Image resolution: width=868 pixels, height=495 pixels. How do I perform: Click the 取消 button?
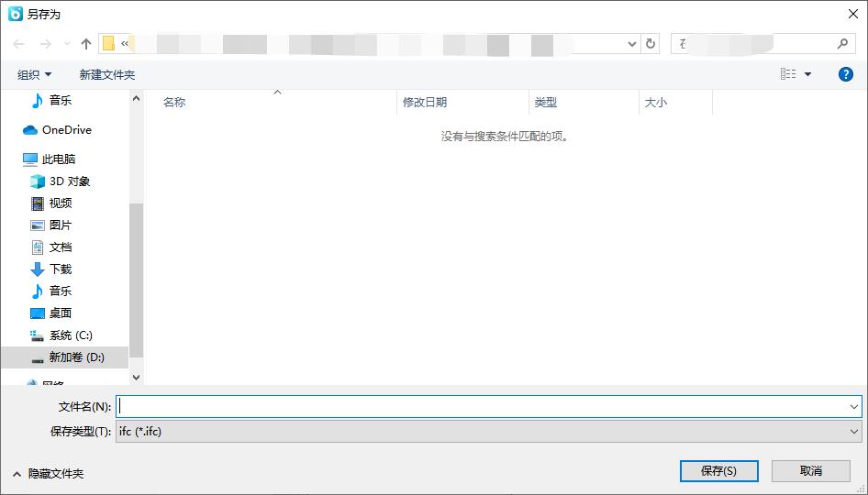pyautogui.click(x=811, y=470)
